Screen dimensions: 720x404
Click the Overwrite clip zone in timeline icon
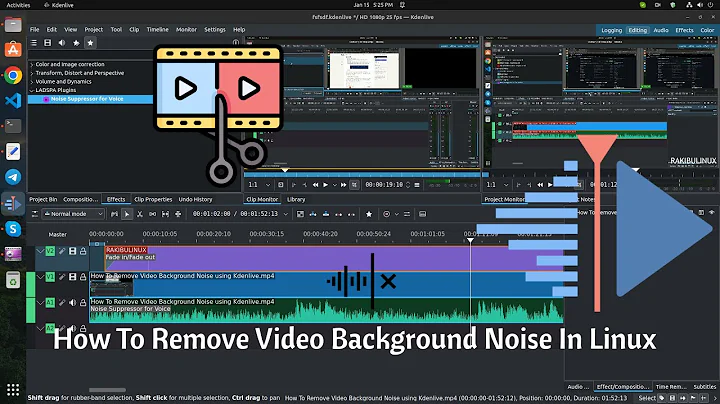tap(326, 214)
